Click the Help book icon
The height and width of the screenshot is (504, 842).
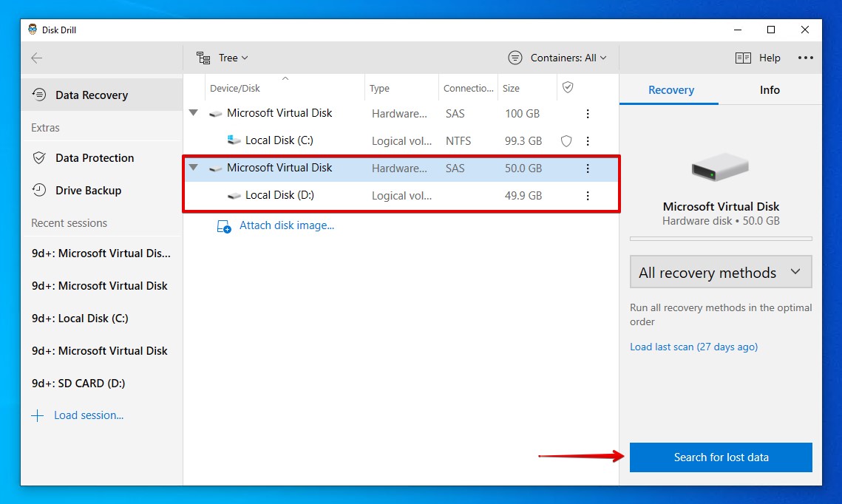tap(743, 58)
